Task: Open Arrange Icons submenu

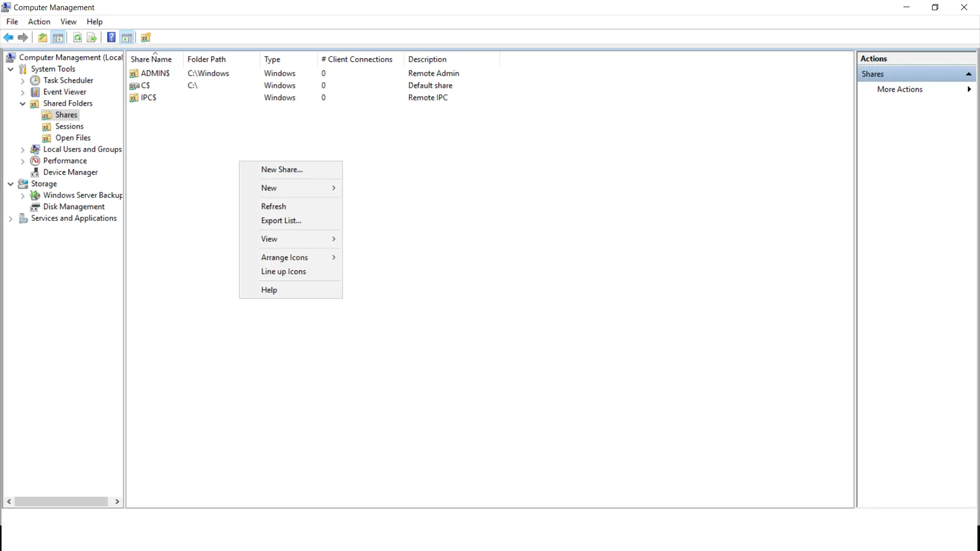Action: (291, 257)
